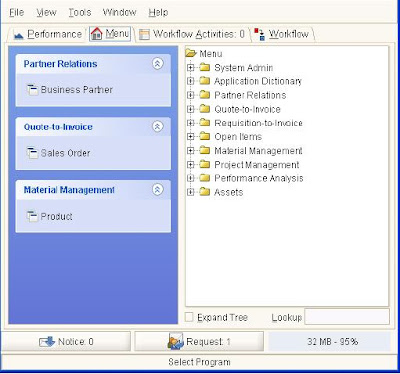Click the Business Partner link

point(77,90)
